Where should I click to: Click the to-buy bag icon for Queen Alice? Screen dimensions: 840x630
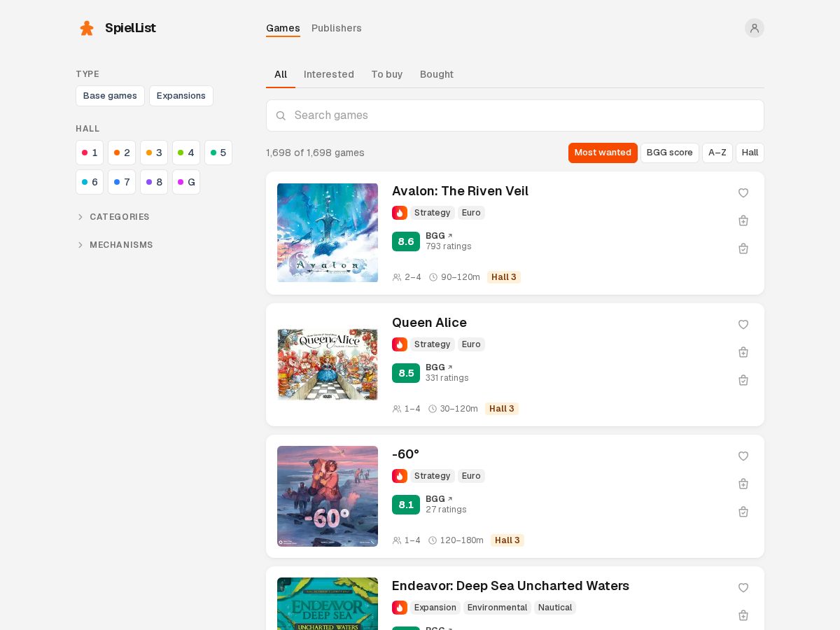tap(743, 352)
